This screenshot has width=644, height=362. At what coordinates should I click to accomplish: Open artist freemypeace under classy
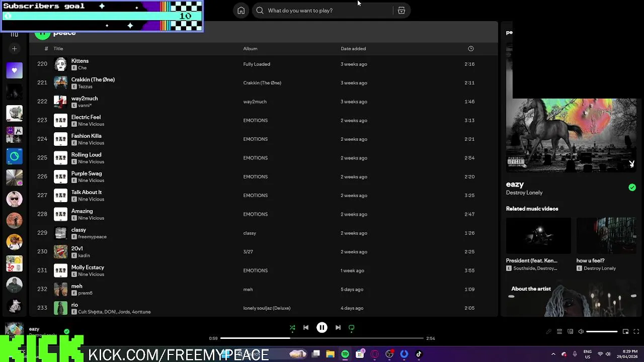[x=92, y=237]
